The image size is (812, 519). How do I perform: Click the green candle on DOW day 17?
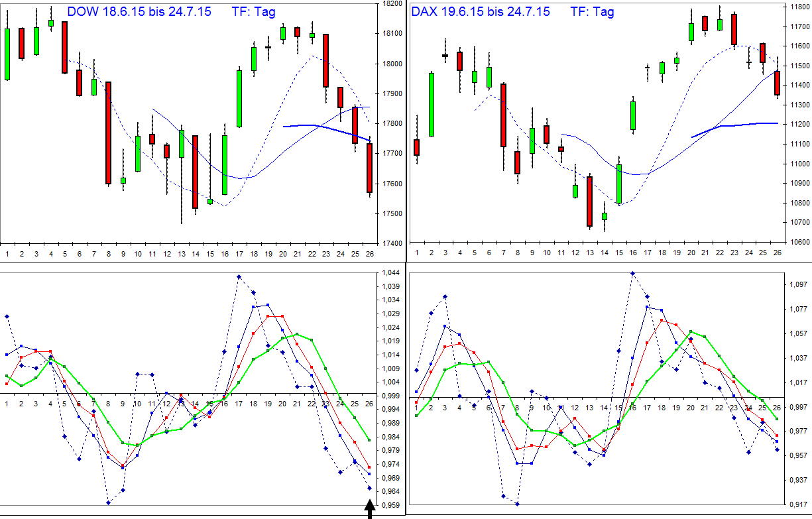238,99
